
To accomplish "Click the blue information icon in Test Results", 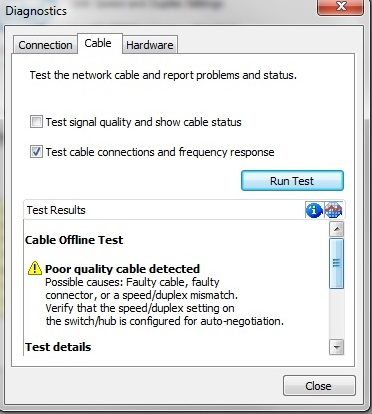I will 314,210.
